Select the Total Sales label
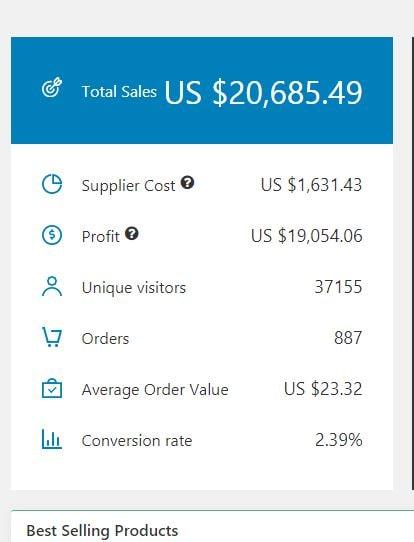 tap(119, 92)
